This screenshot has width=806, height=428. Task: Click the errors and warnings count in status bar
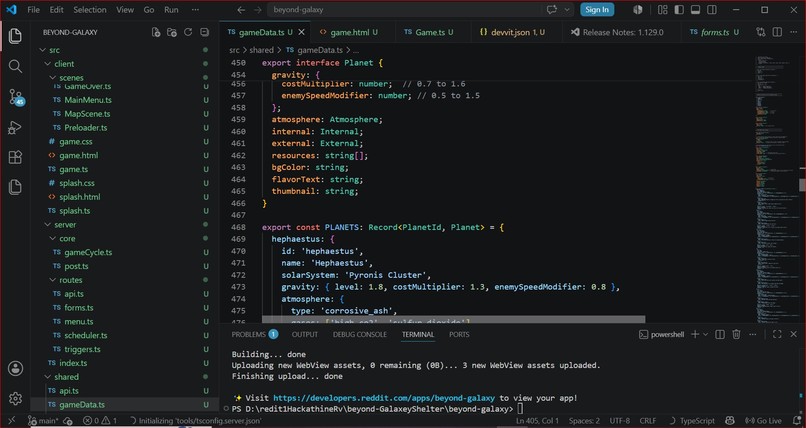point(101,421)
